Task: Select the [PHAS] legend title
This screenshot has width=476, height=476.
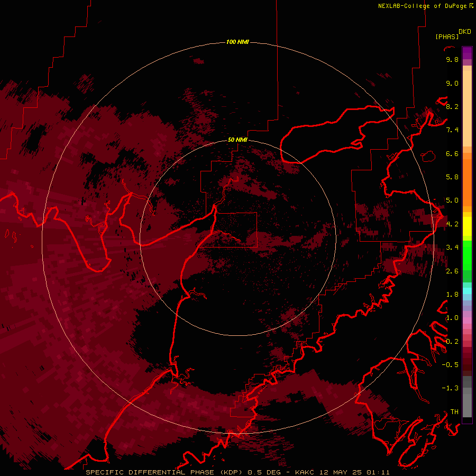Action: point(447,37)
